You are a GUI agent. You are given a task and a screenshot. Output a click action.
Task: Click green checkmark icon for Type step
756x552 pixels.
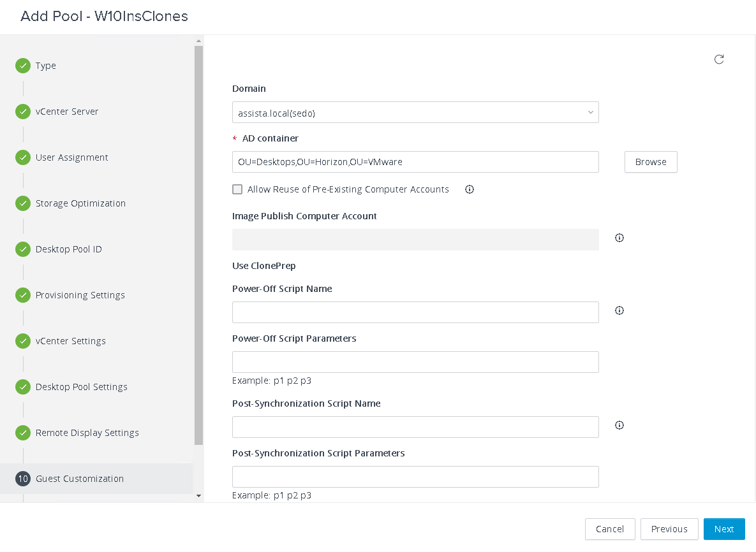point(23,66)
